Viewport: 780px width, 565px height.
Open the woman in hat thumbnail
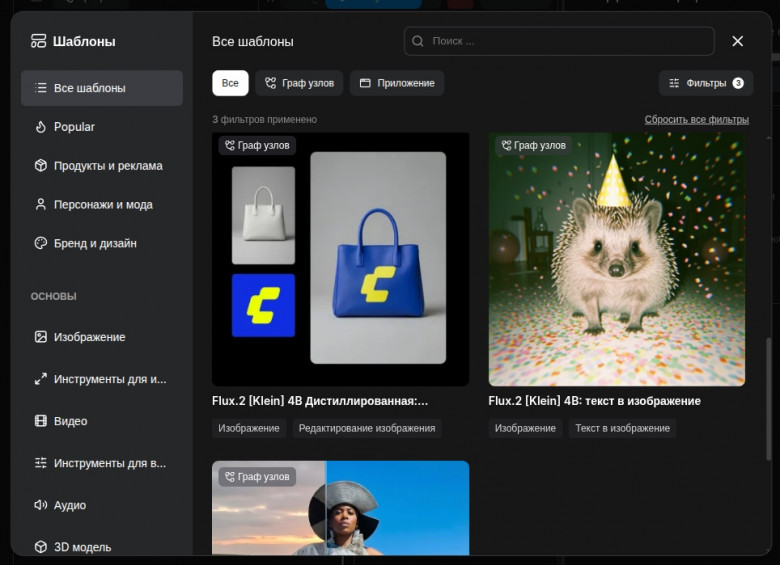(x=341, y=508)
